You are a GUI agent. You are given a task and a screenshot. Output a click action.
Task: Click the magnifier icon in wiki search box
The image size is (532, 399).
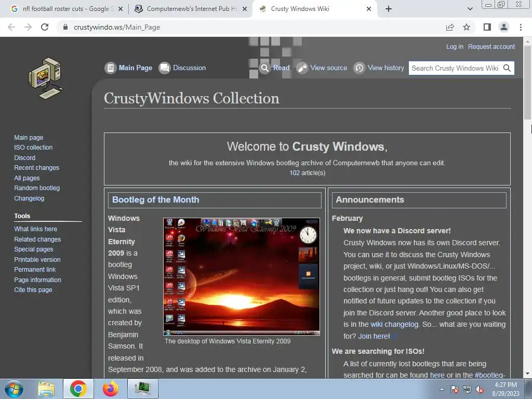click(507, 68)
